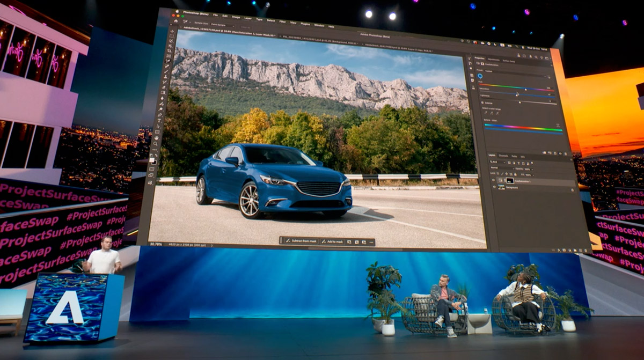Image resolution: width=644 pixels, height=360 pixels.
Task: Toggle the Colorize checkbox
Action: (x=482, y=102)
